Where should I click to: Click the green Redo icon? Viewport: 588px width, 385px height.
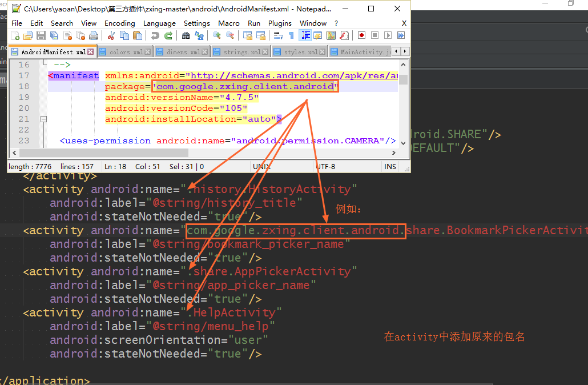168,35
